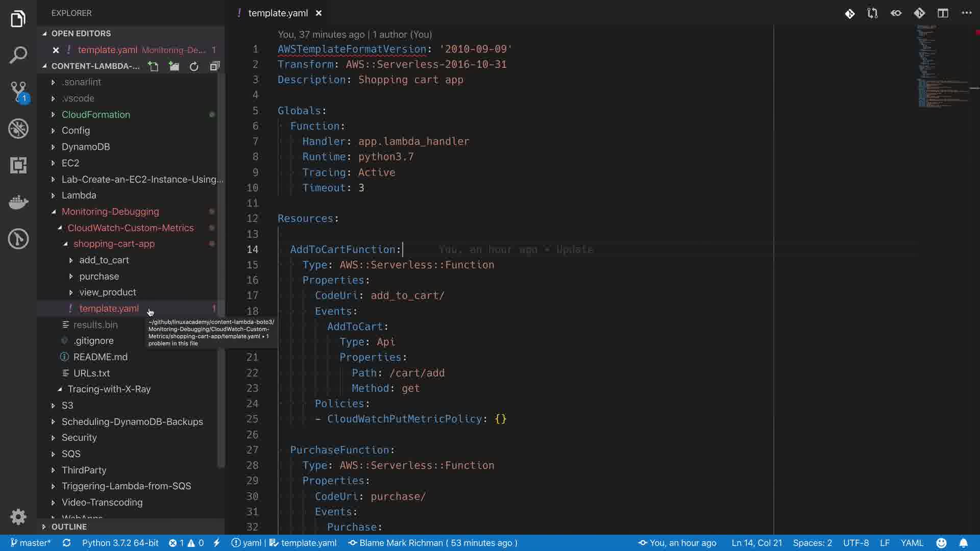Change YAML language mode in status bar

912,543
